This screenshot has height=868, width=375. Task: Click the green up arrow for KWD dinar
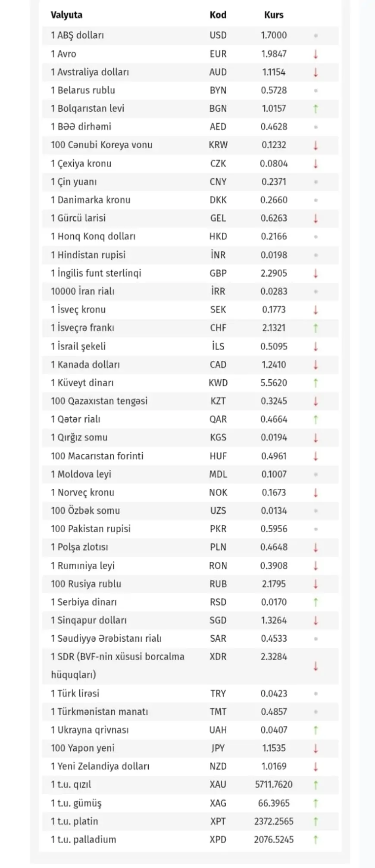click(x=316, y=383)
